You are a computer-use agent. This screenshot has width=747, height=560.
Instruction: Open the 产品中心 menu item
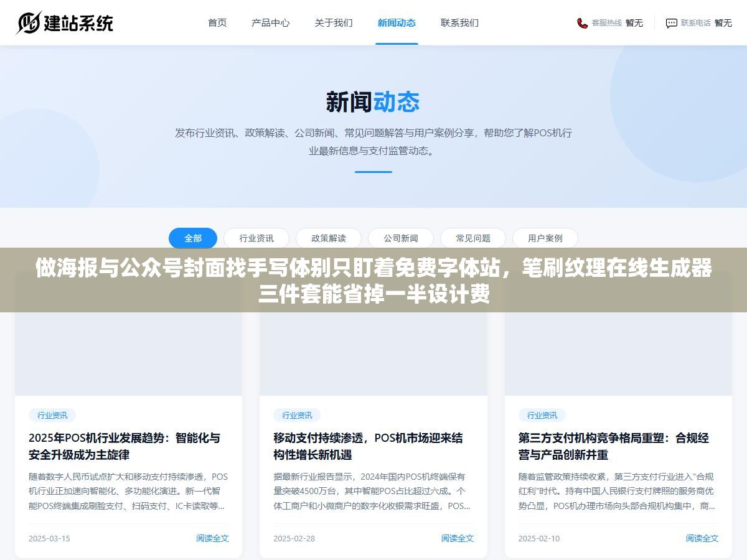coord(271,22)
